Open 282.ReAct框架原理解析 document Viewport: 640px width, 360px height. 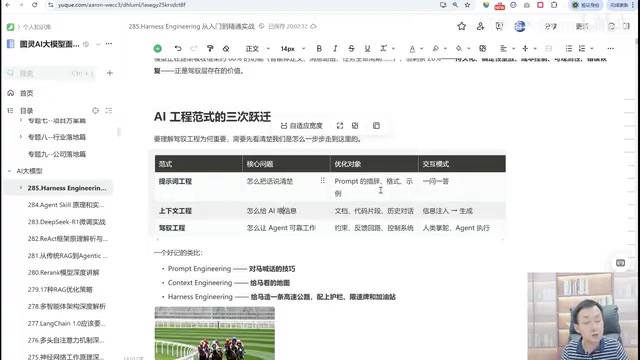tap(68, 239)
